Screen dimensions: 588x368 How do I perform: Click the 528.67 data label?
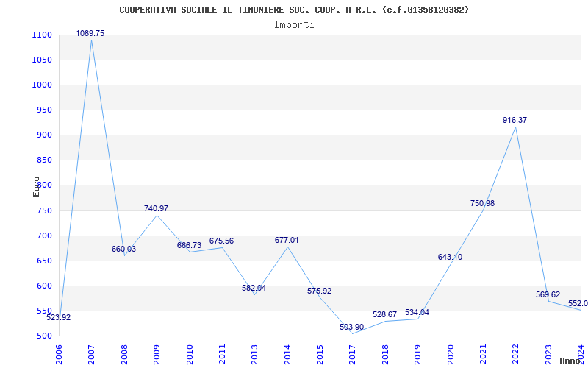(x=384, y=315)
